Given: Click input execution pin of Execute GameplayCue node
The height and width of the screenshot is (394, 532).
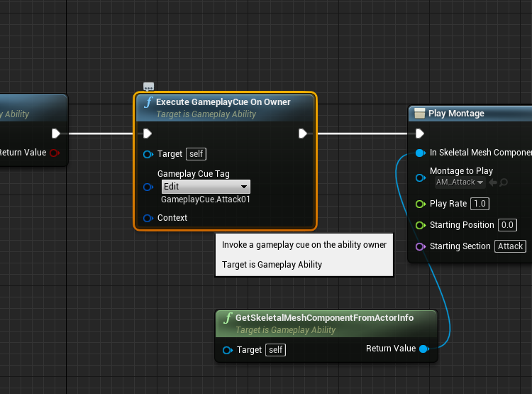Looking at the screenshot, I should 148,133.
